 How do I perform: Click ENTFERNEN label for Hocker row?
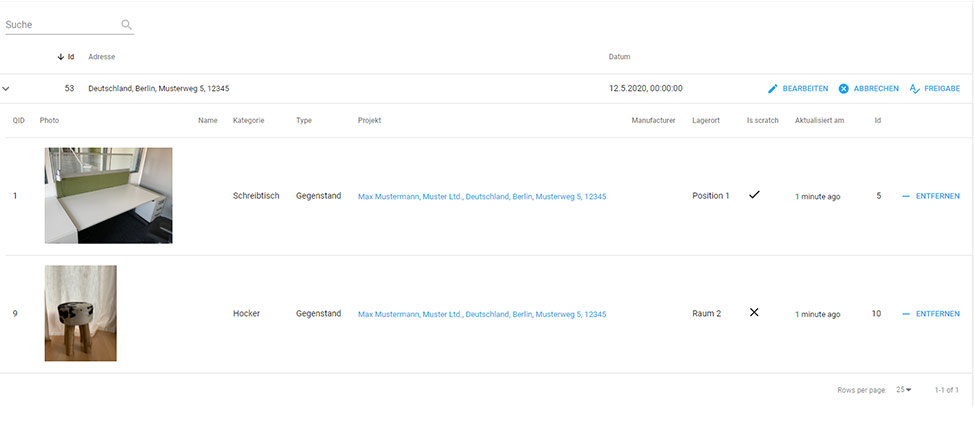click(x=937, y=314)
